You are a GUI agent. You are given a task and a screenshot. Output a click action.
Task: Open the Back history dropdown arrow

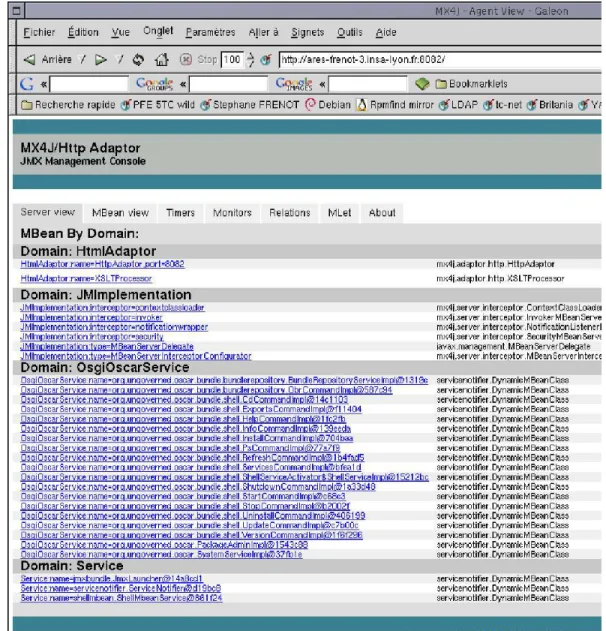tap(82, 60)
